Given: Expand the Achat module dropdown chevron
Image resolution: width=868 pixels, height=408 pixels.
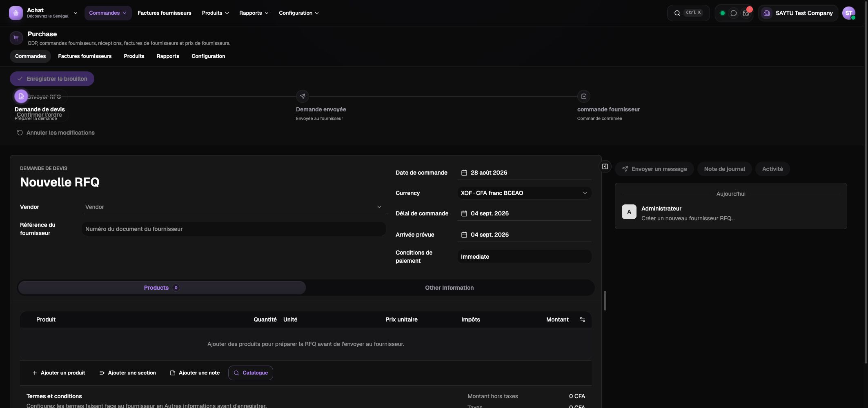Looking at the screenshot, I should (76, 13).
